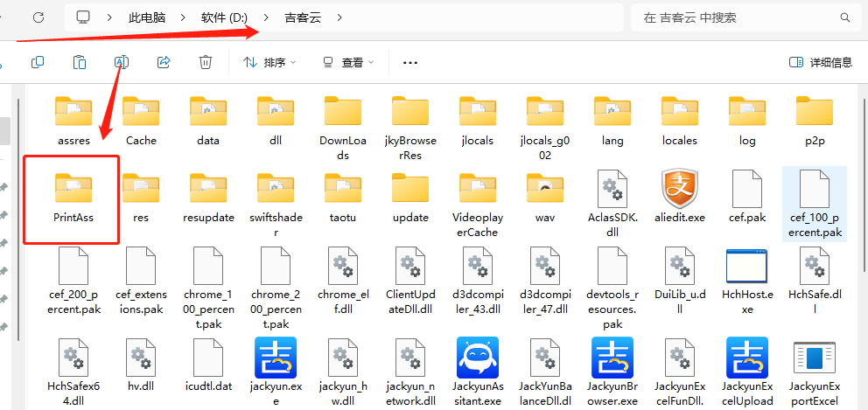This screenshot has width=868, height=410.
Task: Select the jlocals folder
Action: 477,121
